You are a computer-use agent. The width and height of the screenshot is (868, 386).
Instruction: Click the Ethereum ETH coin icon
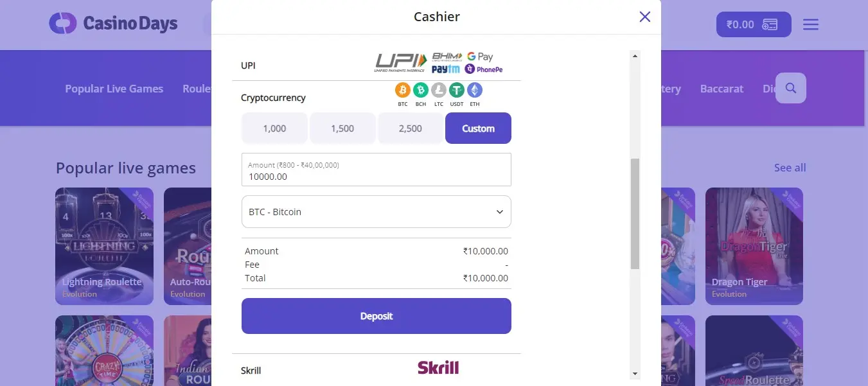click(x=475, y=90)
